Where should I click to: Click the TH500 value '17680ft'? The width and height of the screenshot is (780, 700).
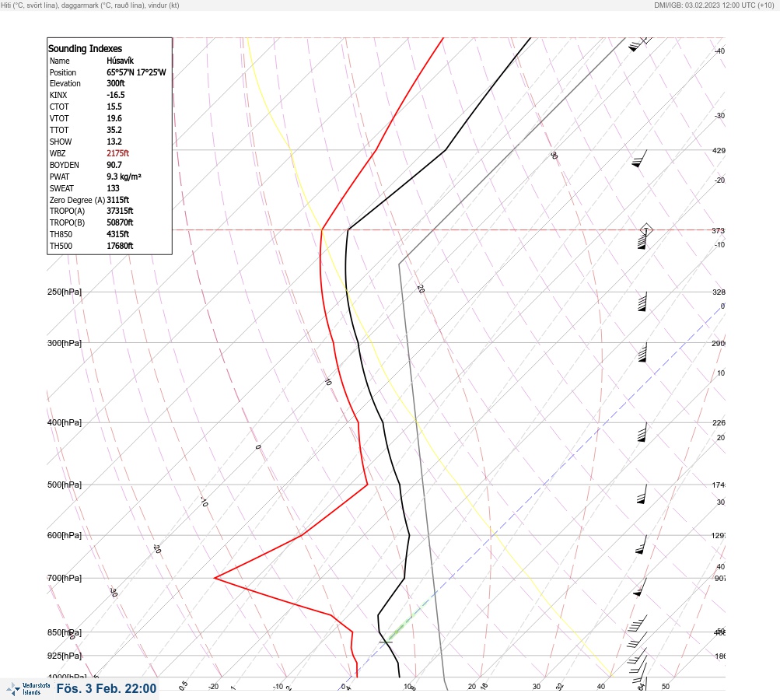[120, 247]
